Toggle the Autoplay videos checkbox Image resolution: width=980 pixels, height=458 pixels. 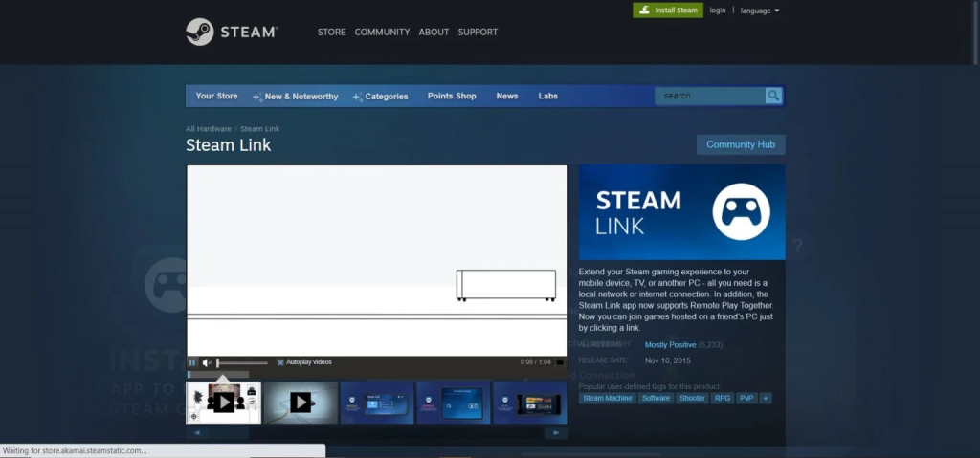[280, 362]
